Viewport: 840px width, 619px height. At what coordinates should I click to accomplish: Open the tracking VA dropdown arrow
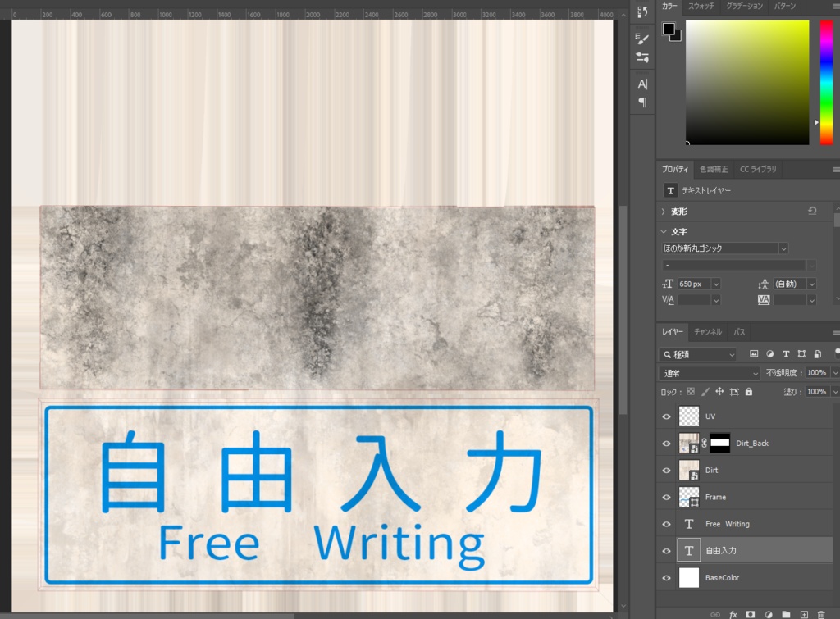812,300
